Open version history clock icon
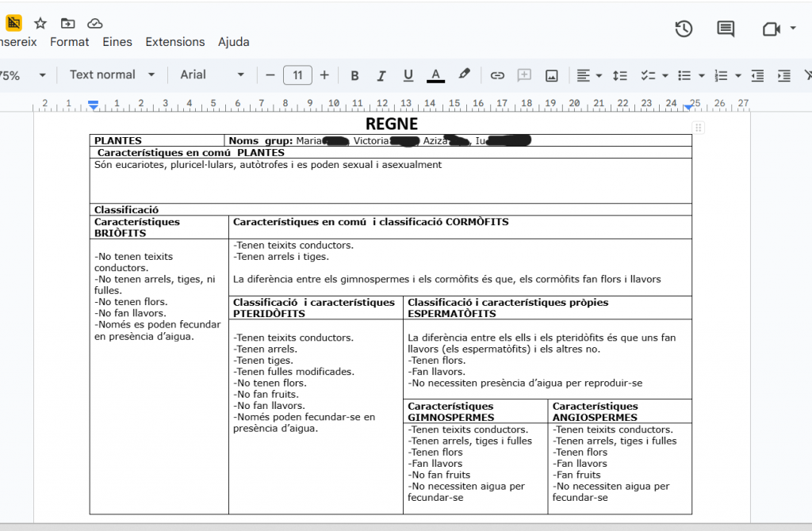This screenshot has height=531, width=812. point(684,29)
